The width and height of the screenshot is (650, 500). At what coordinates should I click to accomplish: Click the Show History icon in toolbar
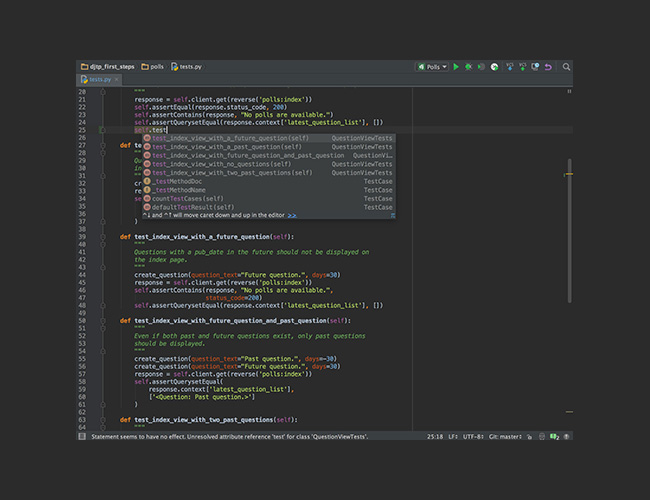click(x=535, y=67)
